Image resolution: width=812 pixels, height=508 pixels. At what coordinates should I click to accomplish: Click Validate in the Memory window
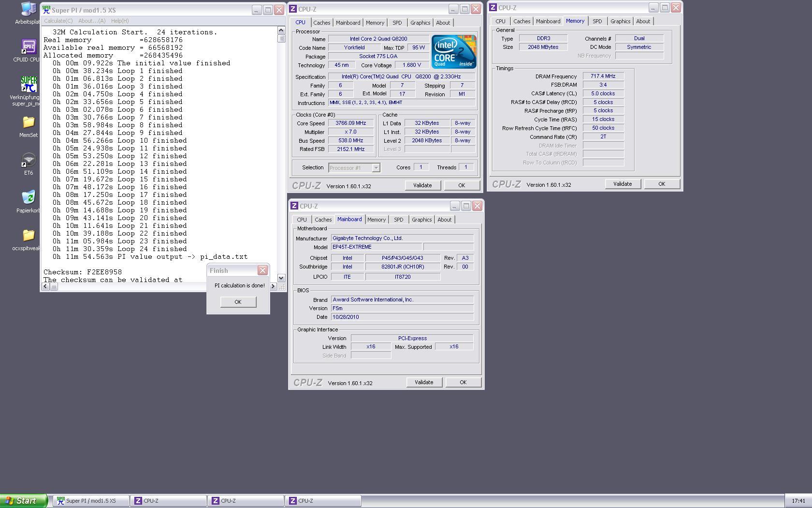point(623,184)
